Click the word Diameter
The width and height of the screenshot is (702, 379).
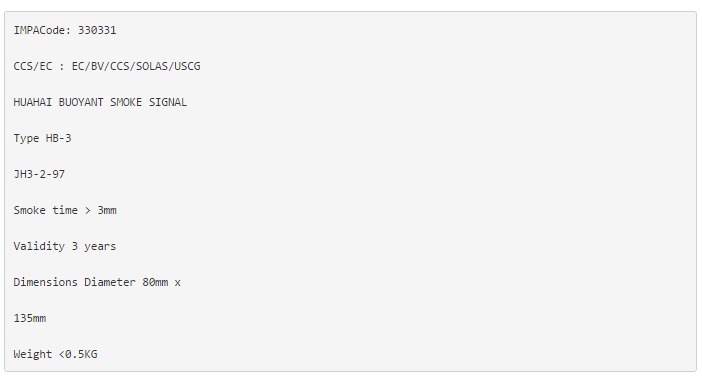[x=110, y=282]
